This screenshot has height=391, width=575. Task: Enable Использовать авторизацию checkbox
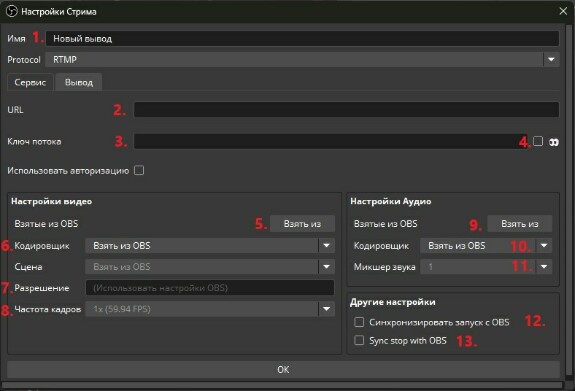[x=139, y=171]
